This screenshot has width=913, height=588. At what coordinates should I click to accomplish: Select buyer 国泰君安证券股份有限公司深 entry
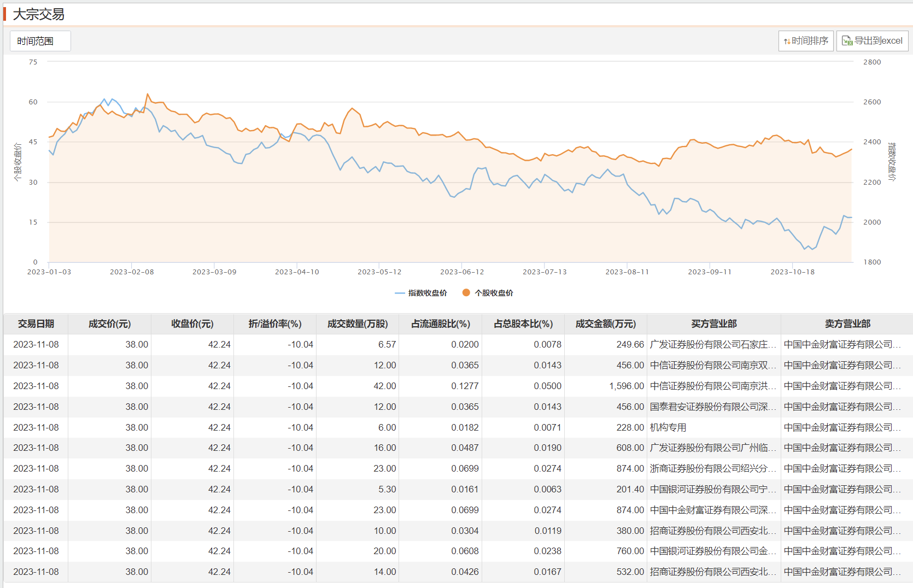(712, 407)
